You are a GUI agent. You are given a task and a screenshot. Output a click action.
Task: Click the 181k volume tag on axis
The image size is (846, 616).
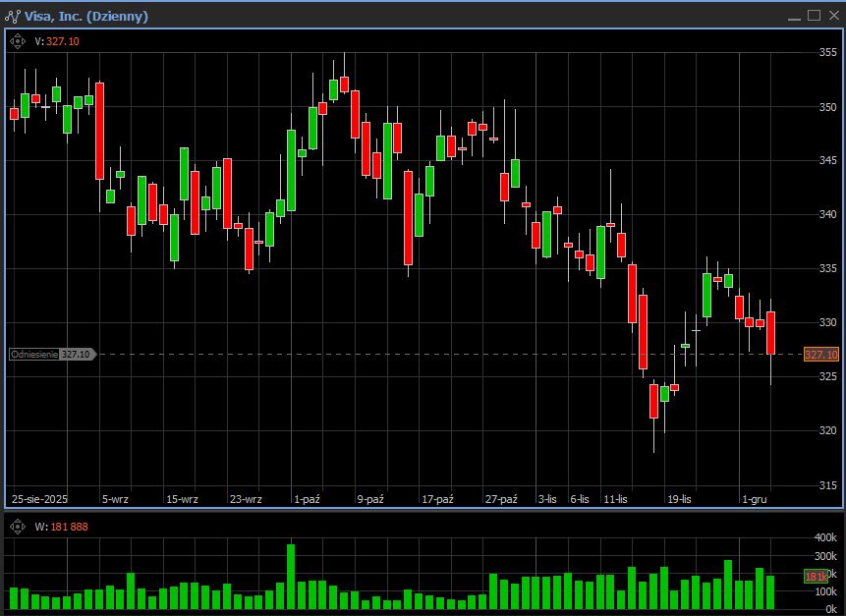[816, 576]
